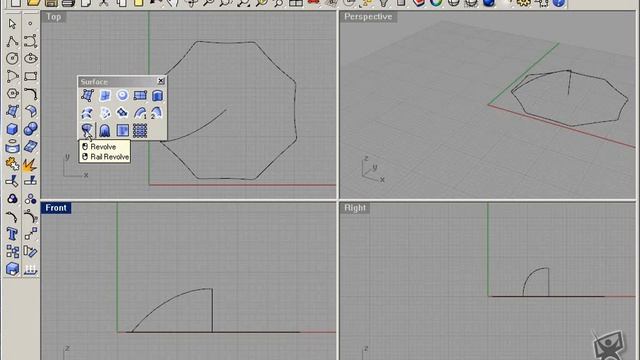The image size is (640, 360).
Task: Click the Surface from Point Grid icon
Action: pos(140,131)
